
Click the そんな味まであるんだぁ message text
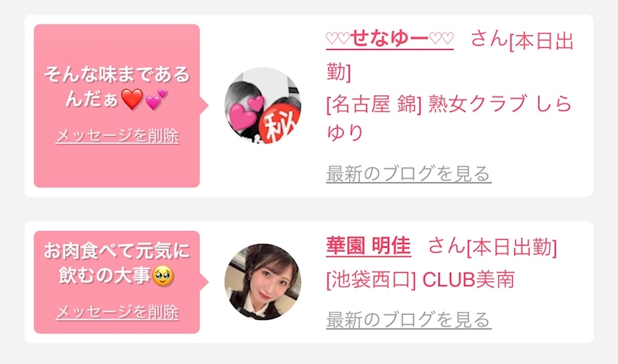[117, 87]
